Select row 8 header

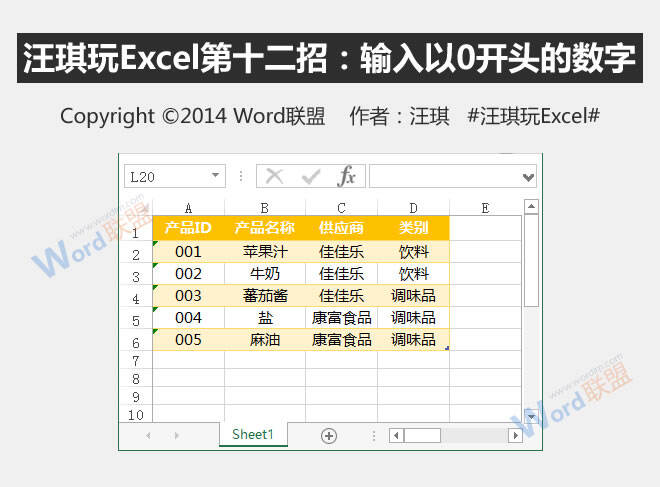click(x=136, y=378)
